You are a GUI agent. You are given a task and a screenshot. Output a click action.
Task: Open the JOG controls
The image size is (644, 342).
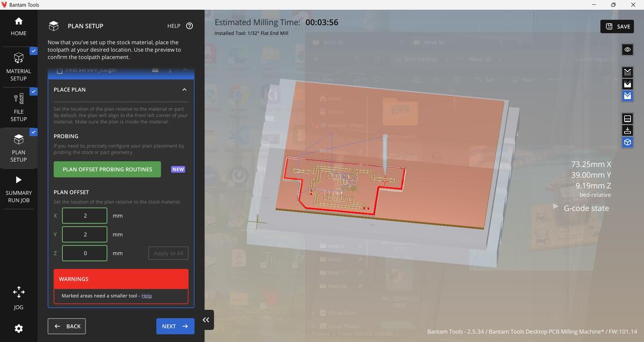[x=18, y=298]
